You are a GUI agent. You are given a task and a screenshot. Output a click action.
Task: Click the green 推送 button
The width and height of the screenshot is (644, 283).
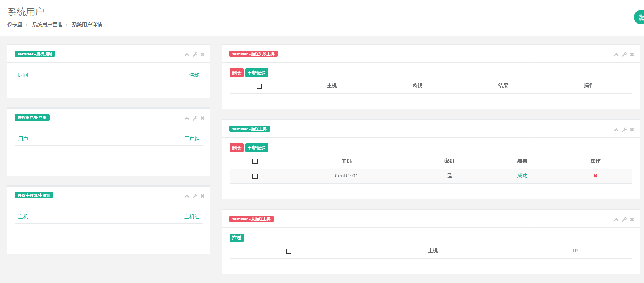point(237,237)
